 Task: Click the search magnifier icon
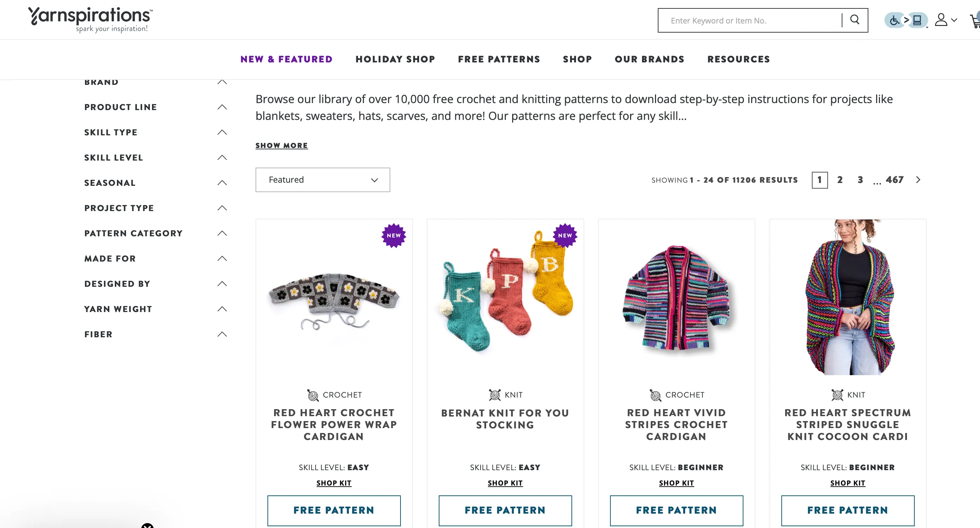coord(854,20)
